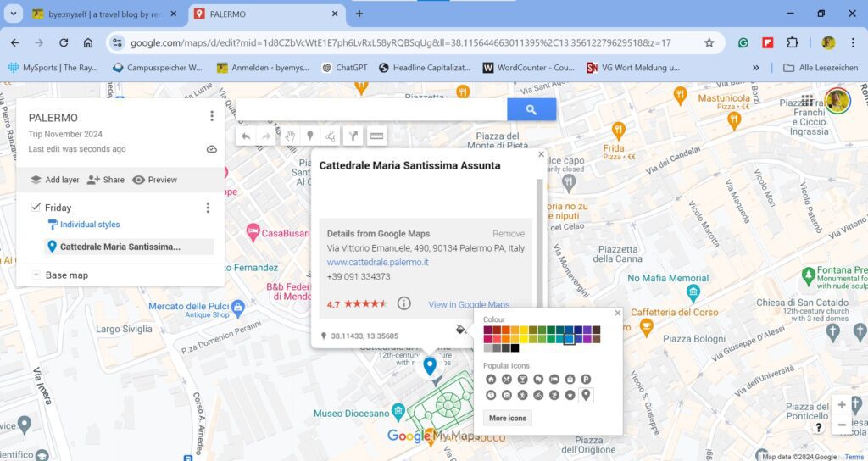Switch to the bye:myself travel blog tab
This screenshot has width=868, height=461.
click(x=104, y=14)
